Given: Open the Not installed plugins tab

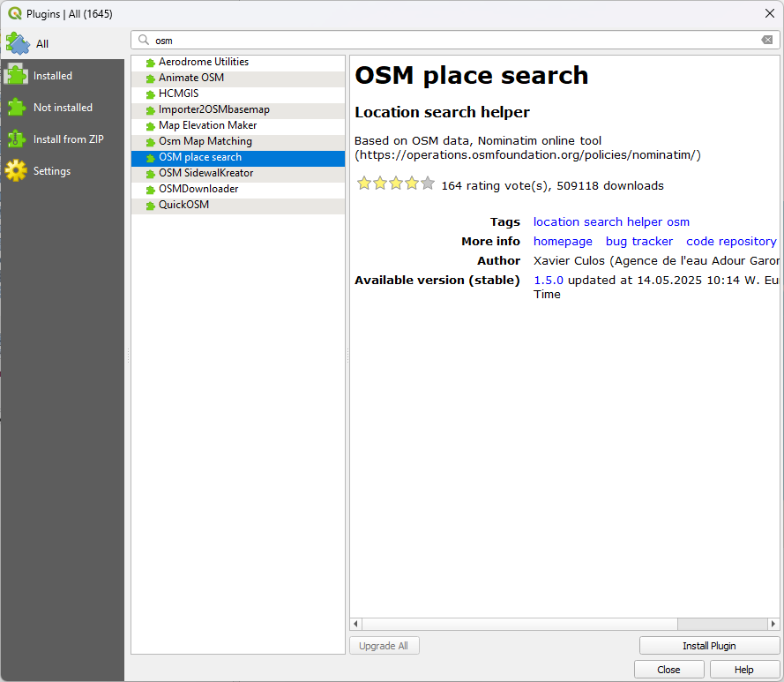Looking at the screenshot, I should pyautogui.click(x=62, y=108).
